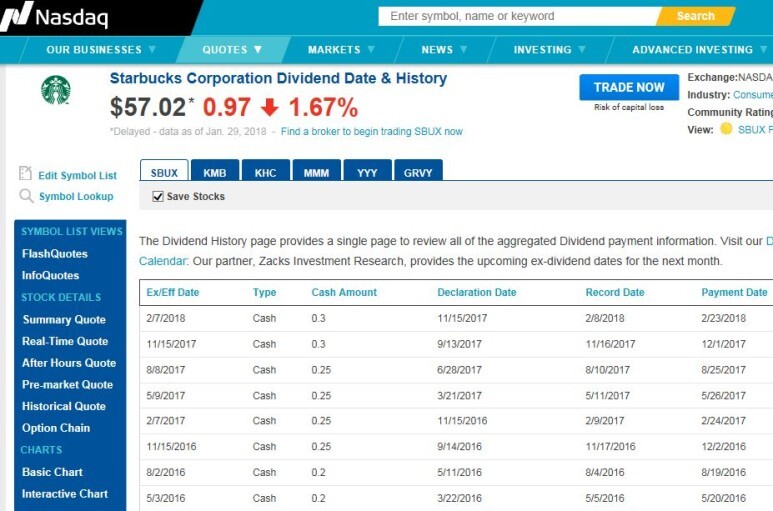Sort by Cash Amount column header

[x=344, y=292]
